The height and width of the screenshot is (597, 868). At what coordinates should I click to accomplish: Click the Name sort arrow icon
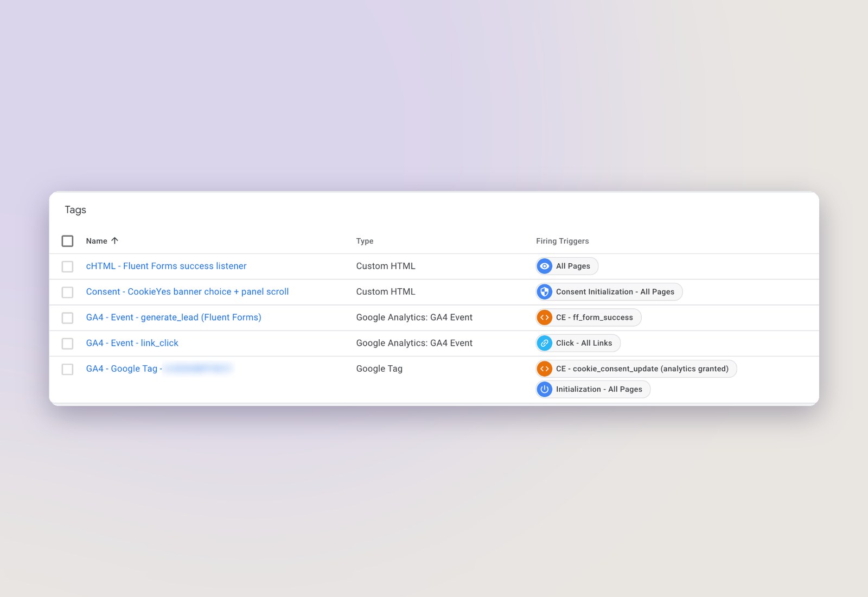pos(114,240)
